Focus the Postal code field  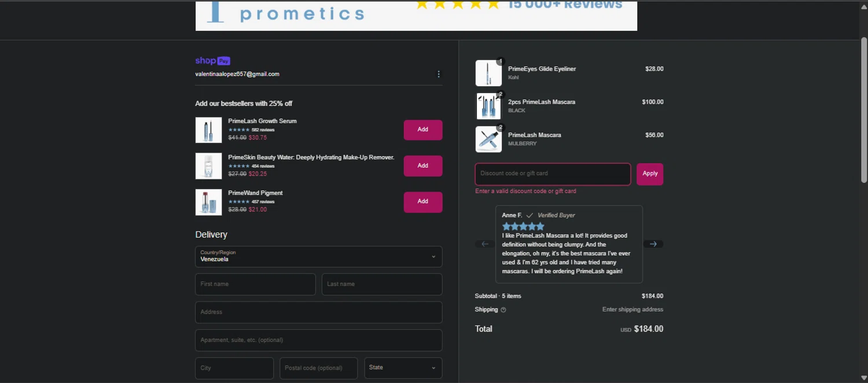[x=319, y=368]
